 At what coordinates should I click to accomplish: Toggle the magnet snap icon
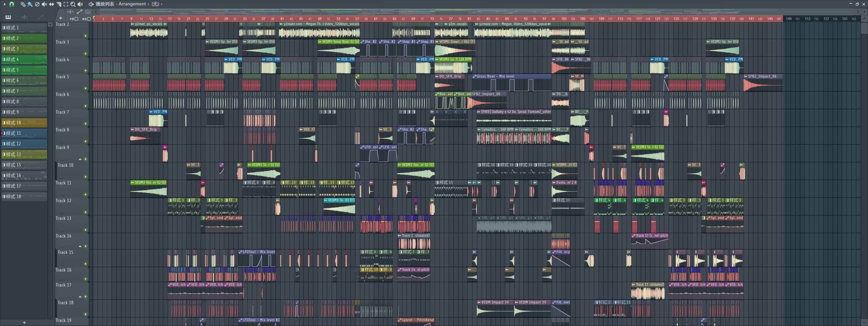(x=12, y=4)
